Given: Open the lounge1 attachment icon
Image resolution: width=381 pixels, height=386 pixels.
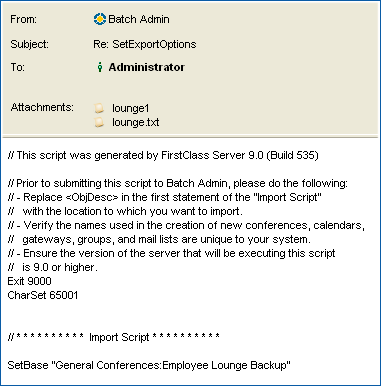Looking at the screenshot, I should [x=99, y=108].
